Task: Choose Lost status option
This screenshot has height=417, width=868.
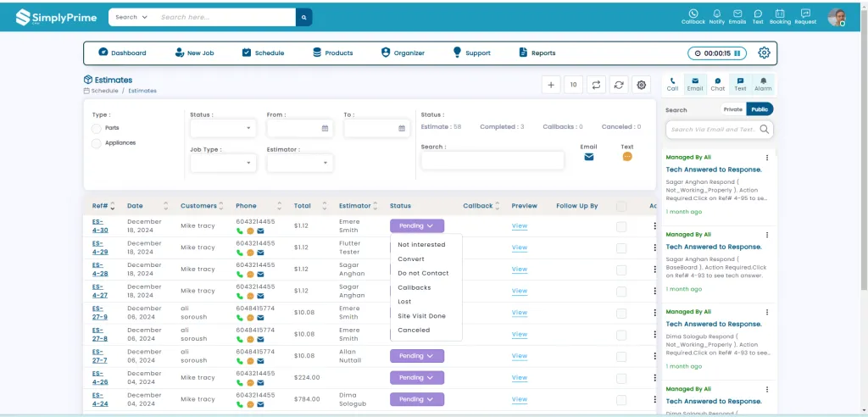Action: coord(404,302)
